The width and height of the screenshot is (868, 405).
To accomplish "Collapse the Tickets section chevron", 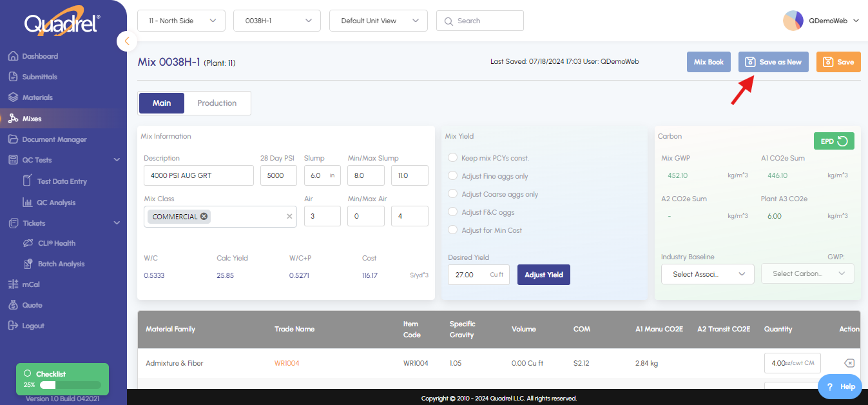I will point(117,223).
